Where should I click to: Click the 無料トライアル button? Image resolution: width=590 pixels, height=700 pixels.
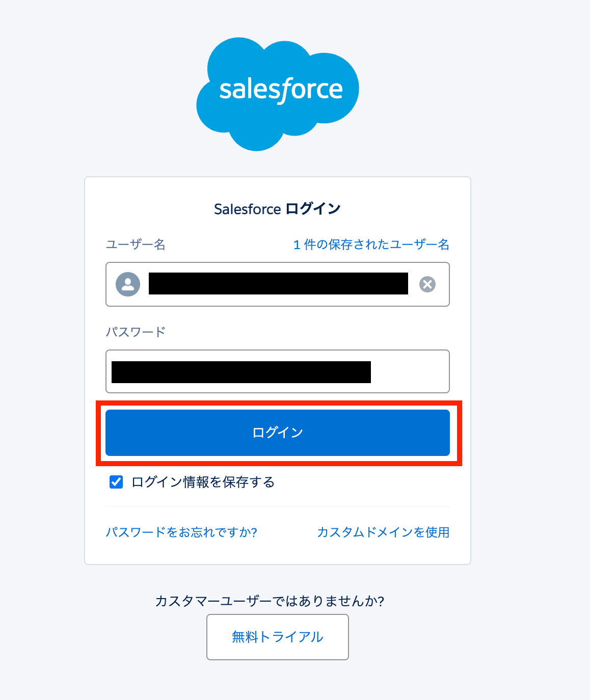point(278,637)
